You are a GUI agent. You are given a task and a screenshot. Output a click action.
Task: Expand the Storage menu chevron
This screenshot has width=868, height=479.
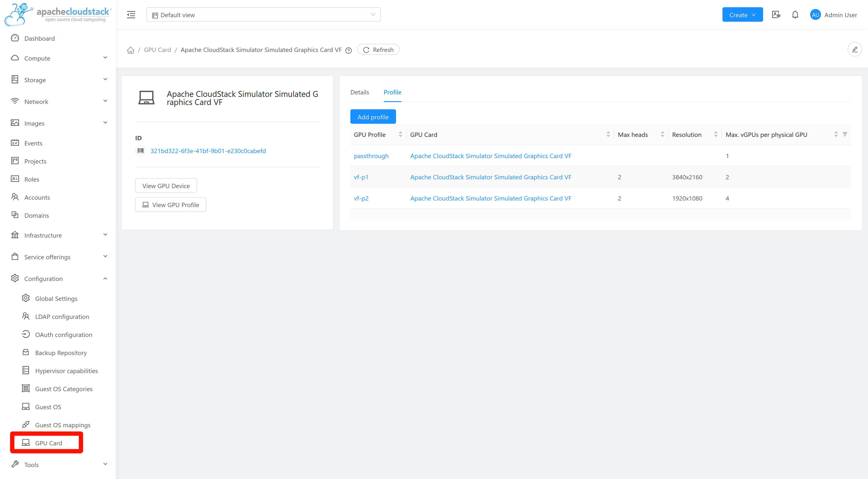(105, 79)
